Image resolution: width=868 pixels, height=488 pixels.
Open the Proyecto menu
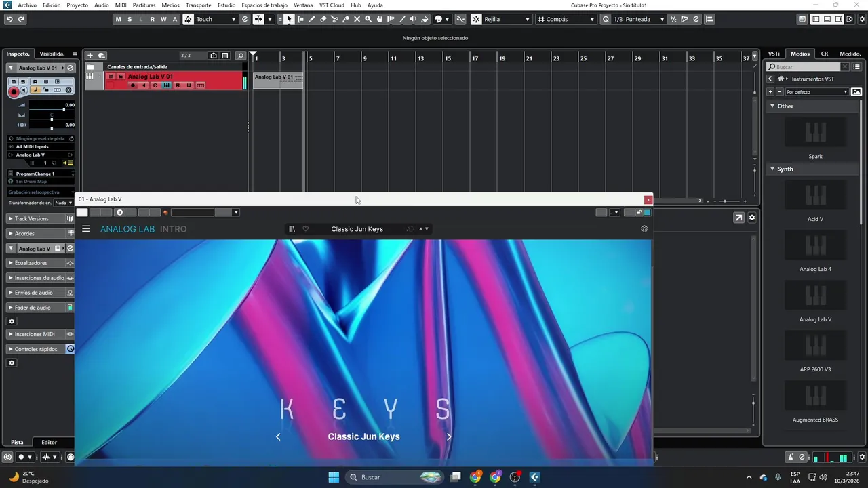pyautogui.click(x=77, y=5)
